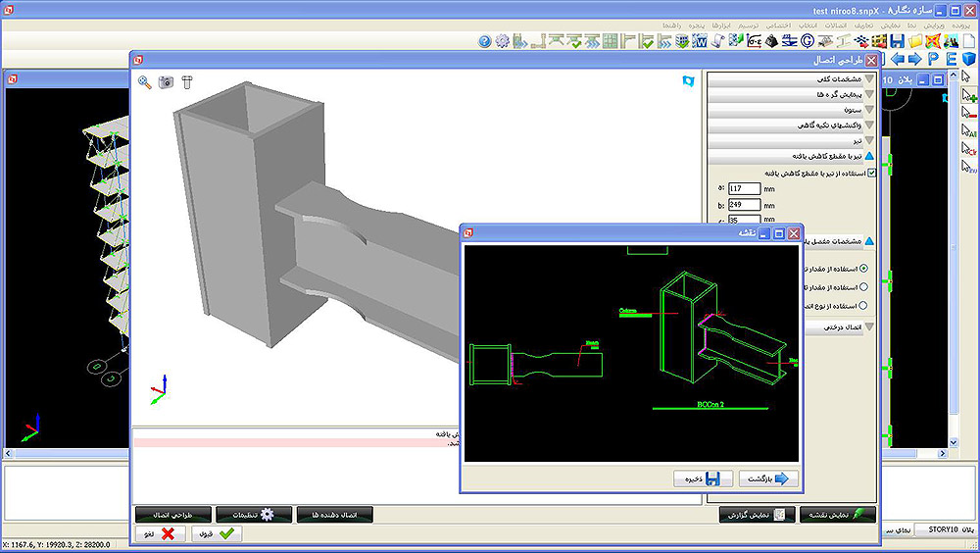Screen dimensions: 980x553
Task: Click the green grid table toolbar icon
Action: (610, 42)
